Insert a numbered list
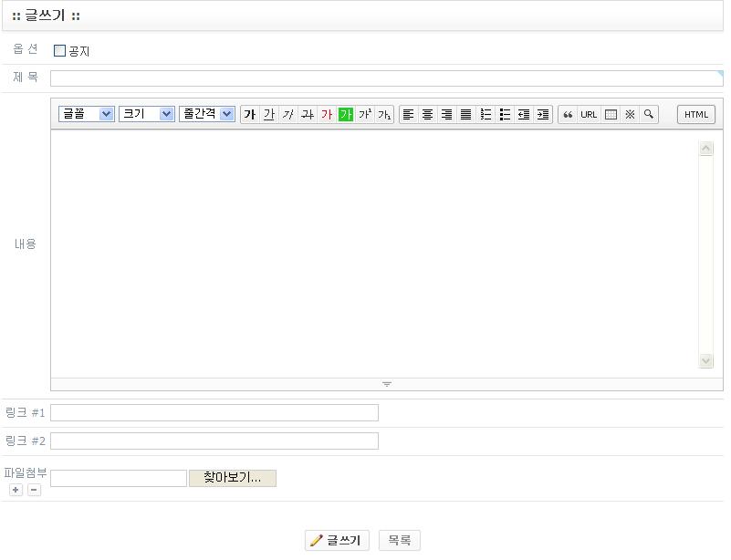Screen dimensions: 731x560 [486, 115]
